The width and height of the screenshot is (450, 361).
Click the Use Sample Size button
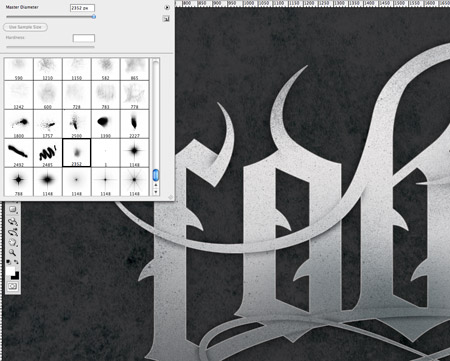pos(25,27)
